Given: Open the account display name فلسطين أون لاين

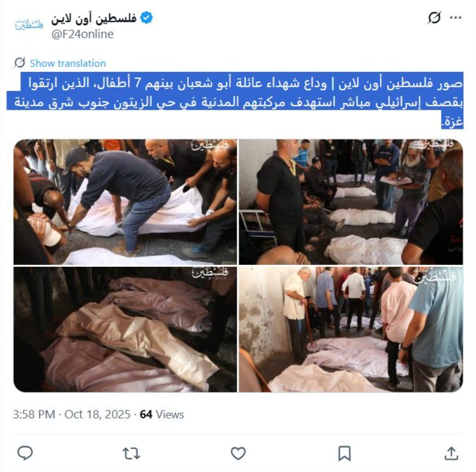Looking at the screenshot, I should coord(94,18).
